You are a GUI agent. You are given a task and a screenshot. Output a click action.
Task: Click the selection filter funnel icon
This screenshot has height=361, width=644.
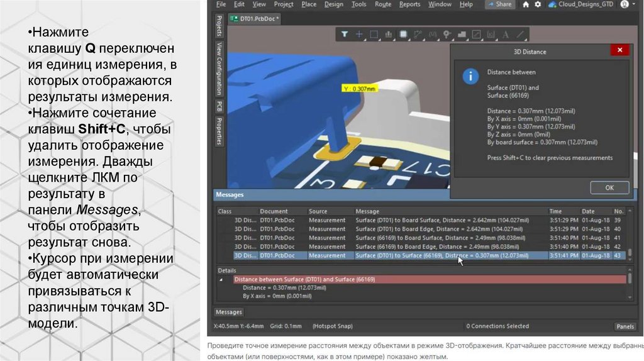click(345, 34)
